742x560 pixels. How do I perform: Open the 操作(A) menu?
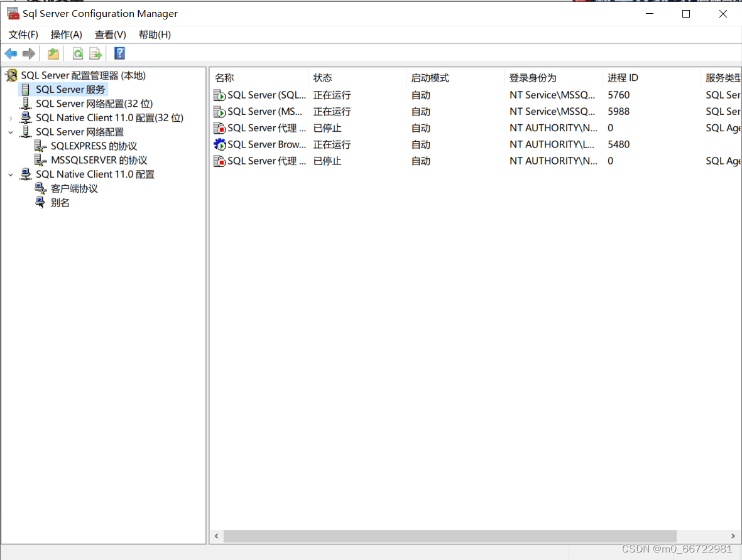click(x=66, y=35)
